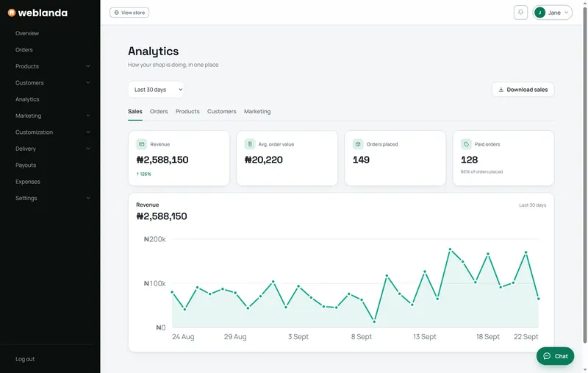588x373 pixels.
Task: Go to Overview in the sidebar
Action: 27,33
